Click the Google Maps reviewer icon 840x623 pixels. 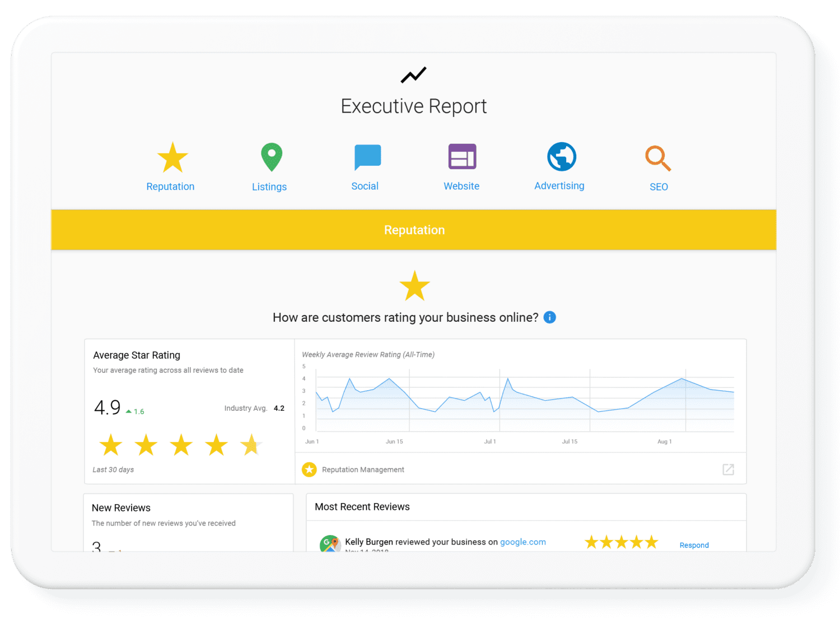pos(330,544)
